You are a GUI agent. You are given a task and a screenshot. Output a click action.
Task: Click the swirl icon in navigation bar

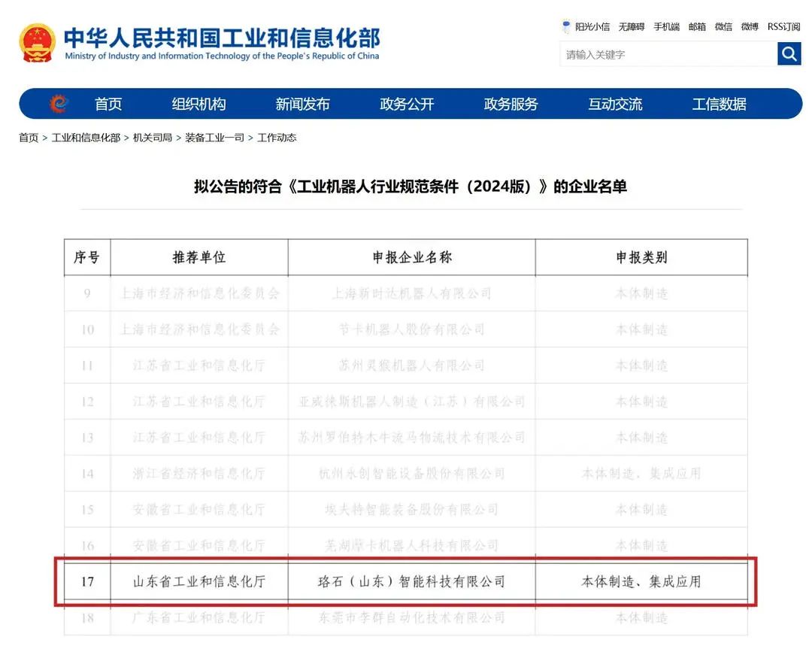pos(59,104)
